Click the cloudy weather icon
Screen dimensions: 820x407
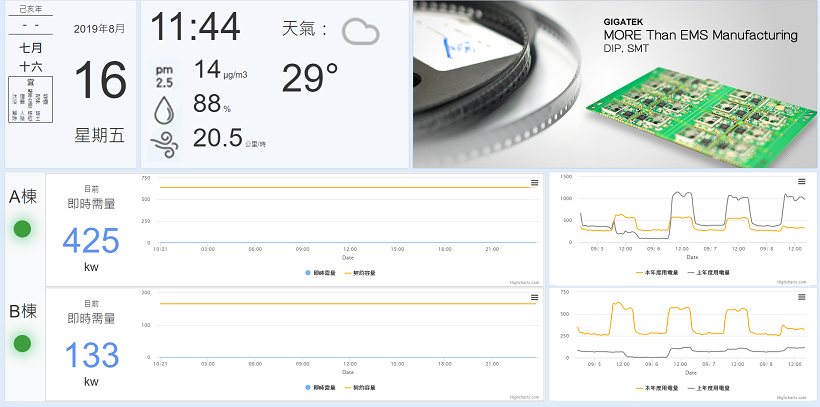click(360, 32)
